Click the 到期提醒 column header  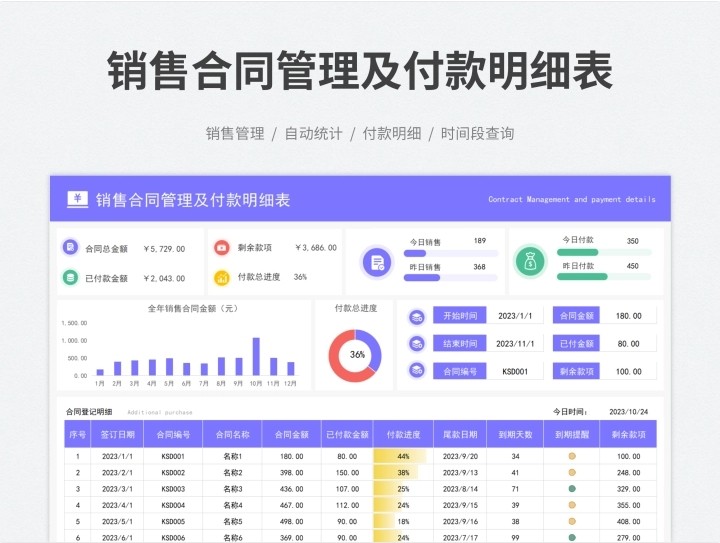(572, 434)
